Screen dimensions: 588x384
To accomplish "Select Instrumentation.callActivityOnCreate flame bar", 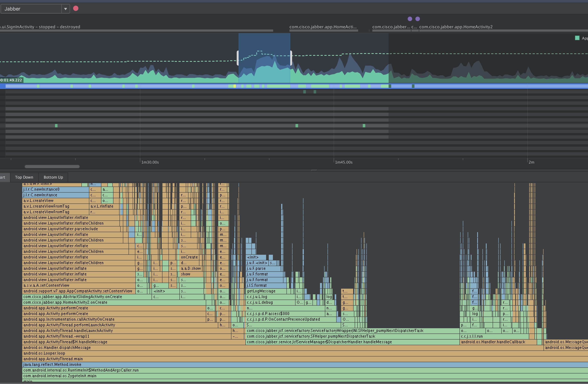I will point(114,319).
